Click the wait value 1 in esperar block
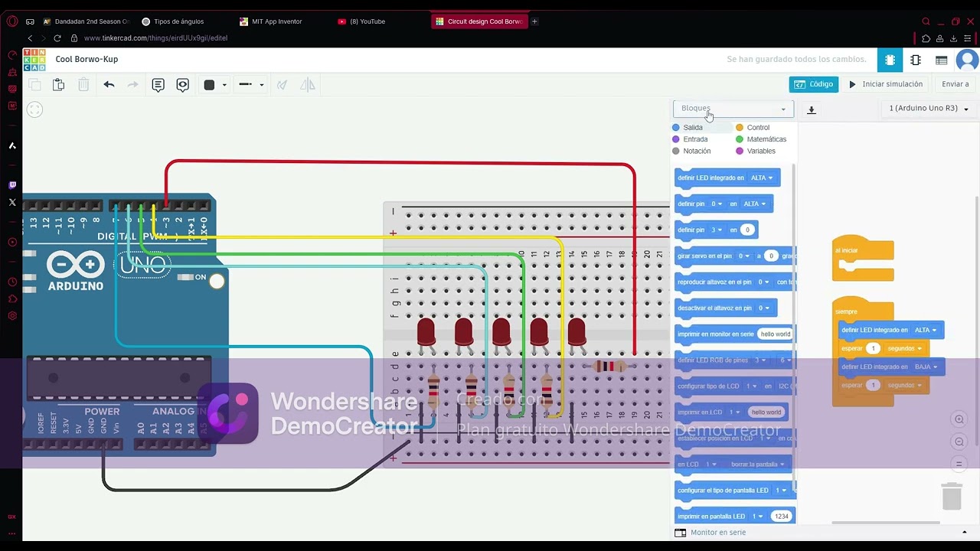The width and height of the screenshot is (980, 551). tap(873, 348)
